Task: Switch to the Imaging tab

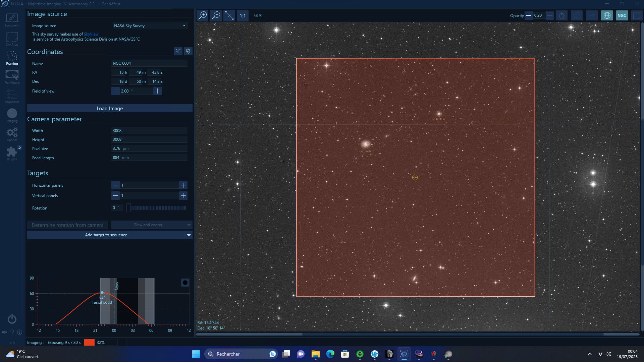Action: (12, 115)
